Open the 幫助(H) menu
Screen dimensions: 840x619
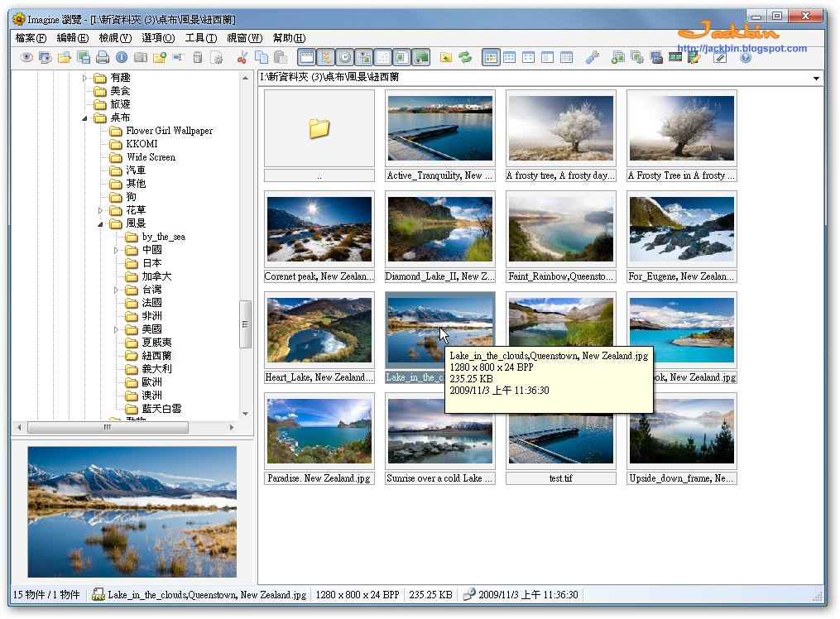[289, 38]
